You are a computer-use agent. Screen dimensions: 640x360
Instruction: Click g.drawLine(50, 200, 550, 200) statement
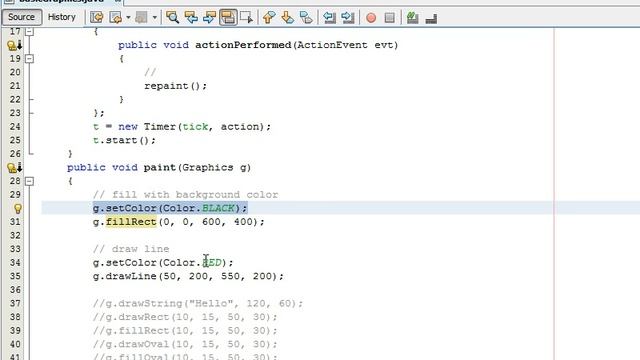pyautogui.click(x=188, y=276)
